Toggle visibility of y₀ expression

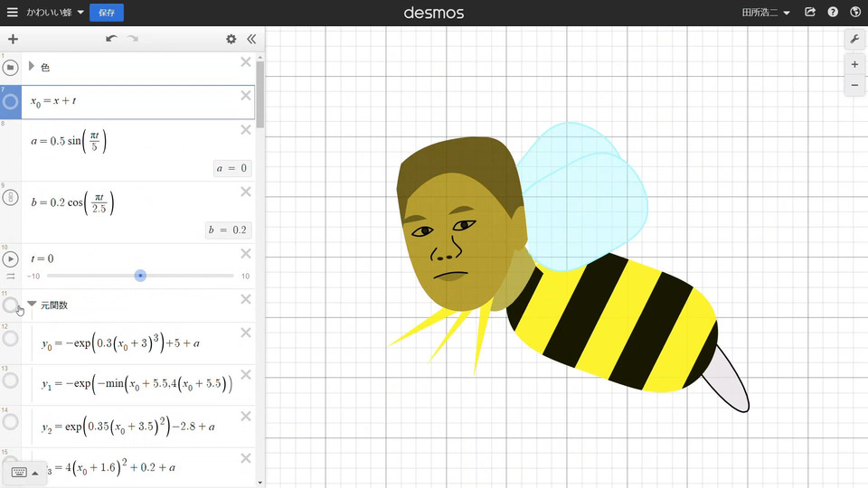pos(10,339)
